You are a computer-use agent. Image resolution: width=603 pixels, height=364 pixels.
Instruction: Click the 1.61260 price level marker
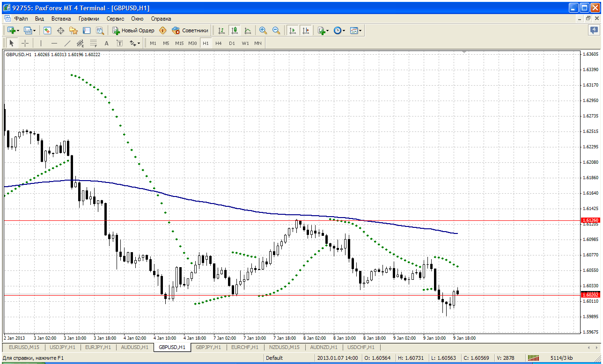point(590,220)
